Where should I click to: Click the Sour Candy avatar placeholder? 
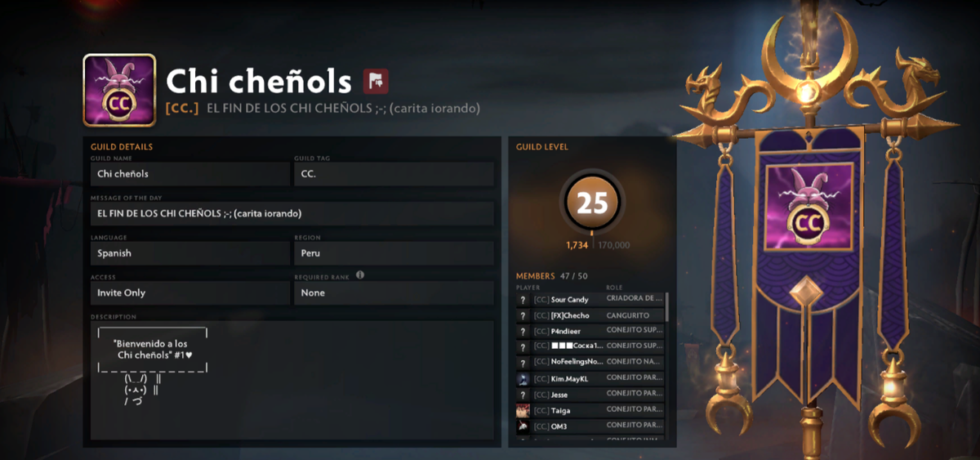(523, 300)
